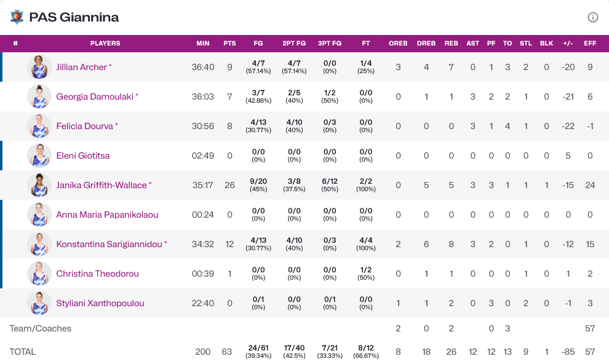Sort by MIN column header
The width and height of the screenshot is (609, 364).
[x=203, y=44]
